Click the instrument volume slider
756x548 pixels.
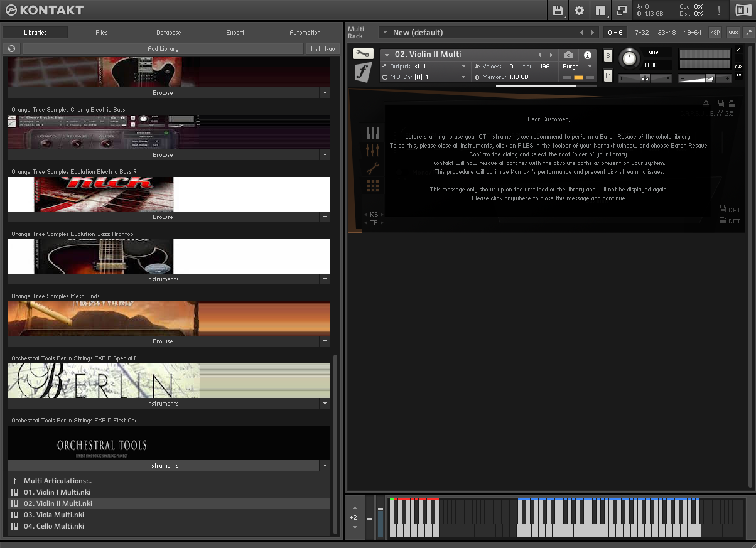[705, 78]
